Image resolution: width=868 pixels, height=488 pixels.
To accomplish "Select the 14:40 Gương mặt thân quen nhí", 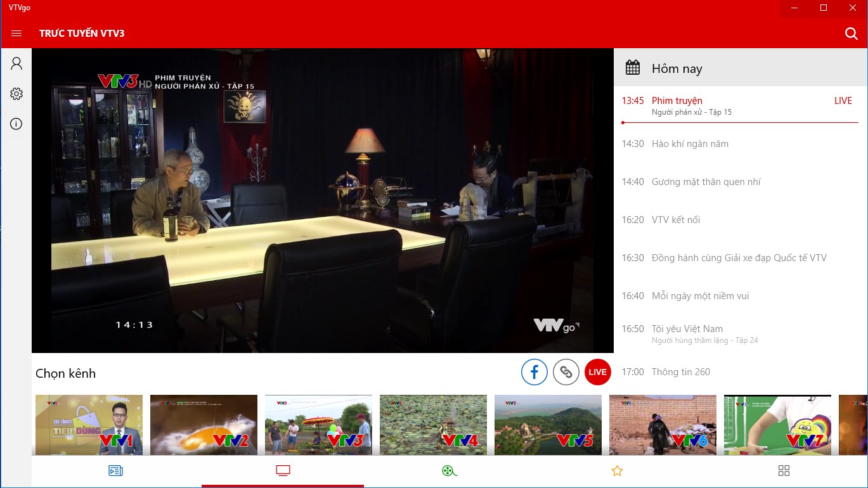I will tap(740, 182).
